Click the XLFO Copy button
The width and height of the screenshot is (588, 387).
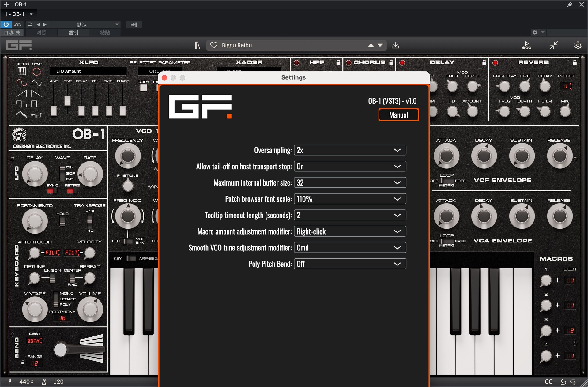click(x=143, y=88)
